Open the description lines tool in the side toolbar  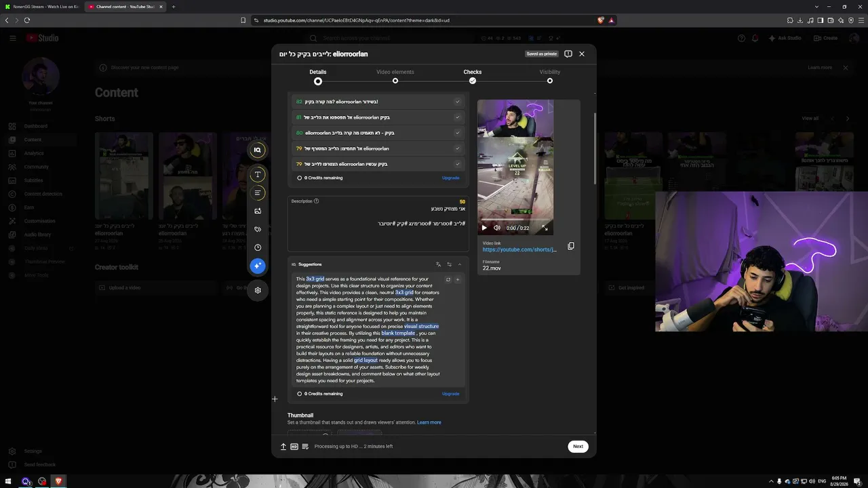tap(258, 193)
